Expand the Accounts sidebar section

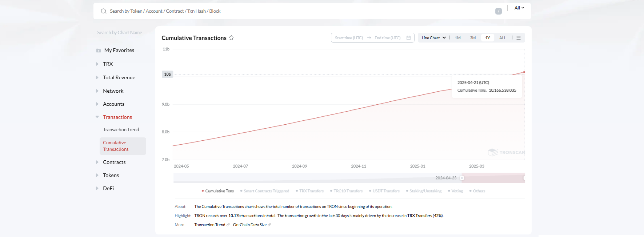[97, 104]
